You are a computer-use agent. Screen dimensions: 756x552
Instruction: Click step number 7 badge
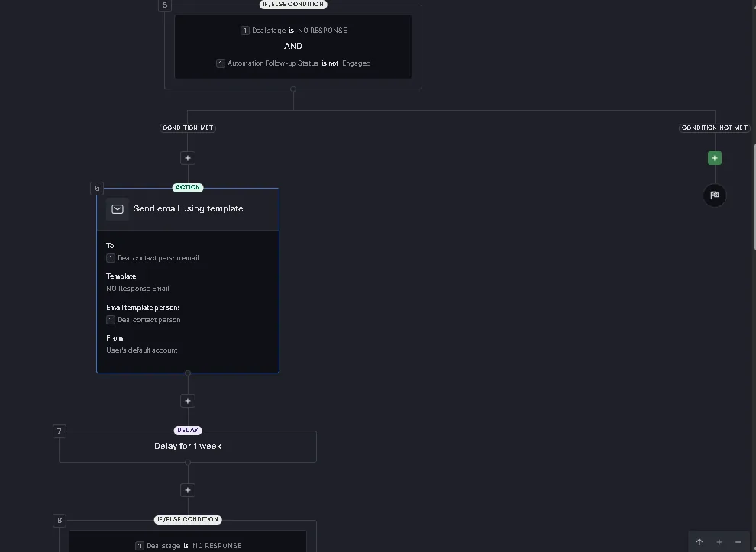click(x=60, y=431)
